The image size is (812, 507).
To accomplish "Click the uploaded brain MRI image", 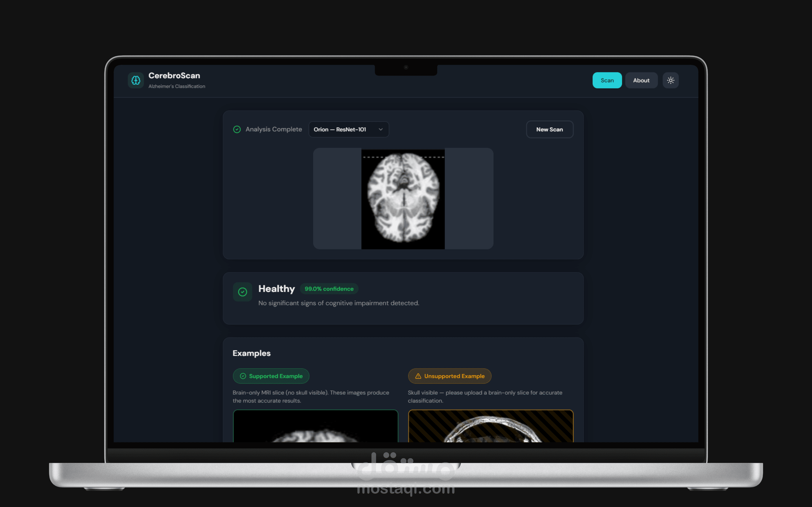I will [x=403, y=199].
